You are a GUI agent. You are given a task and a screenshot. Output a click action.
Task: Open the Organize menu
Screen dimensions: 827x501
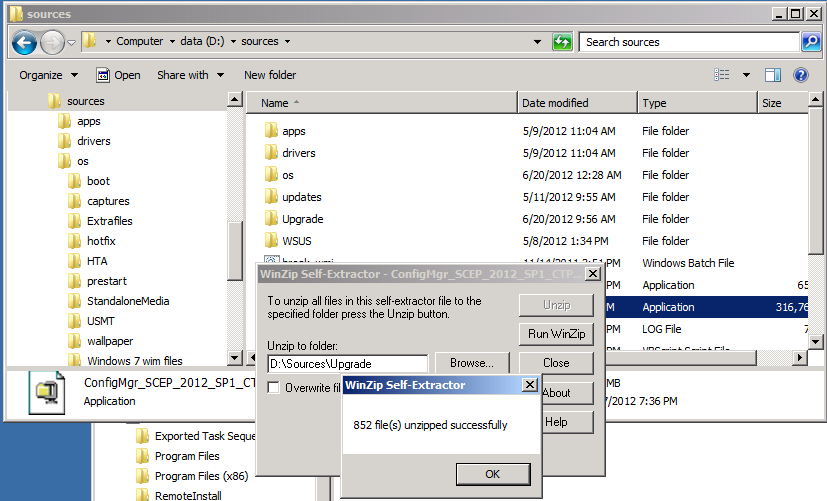point(49,75)
